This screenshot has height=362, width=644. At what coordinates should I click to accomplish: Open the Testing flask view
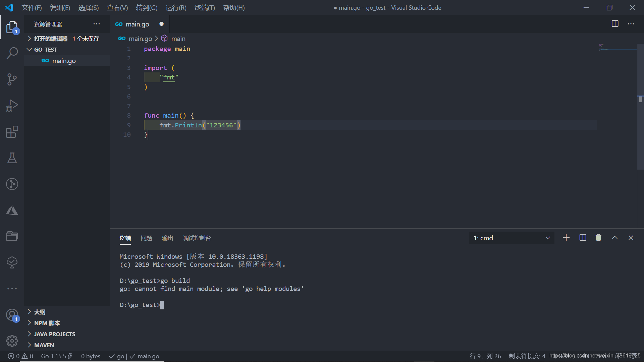tap(12, 158)
